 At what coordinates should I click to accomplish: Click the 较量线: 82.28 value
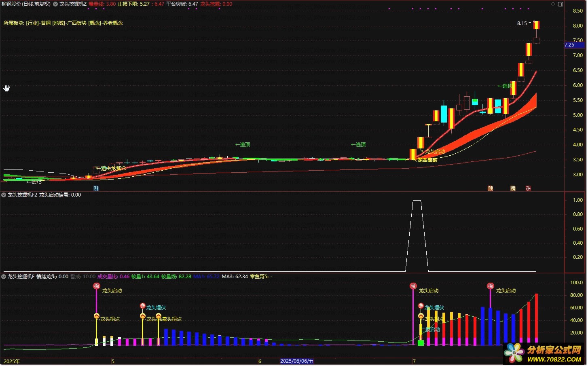176,277
